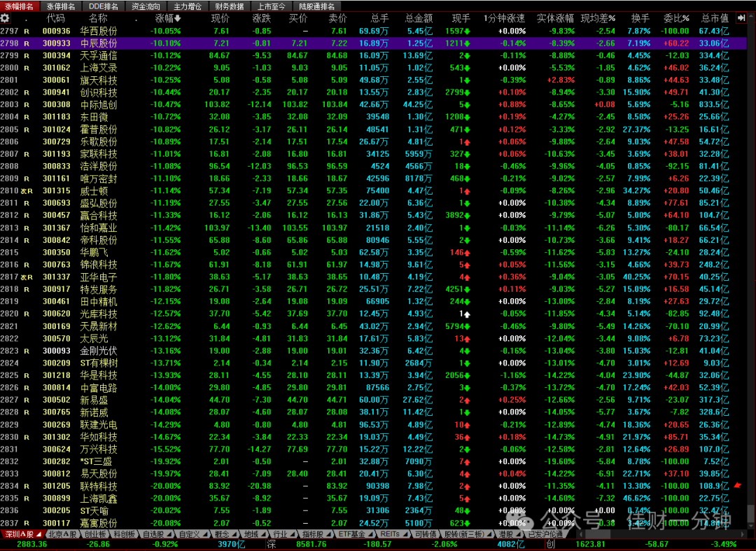756x551 pixels.
Task: Click the white up arrow in 光库科技 row
Action: (x=467, y=314)
